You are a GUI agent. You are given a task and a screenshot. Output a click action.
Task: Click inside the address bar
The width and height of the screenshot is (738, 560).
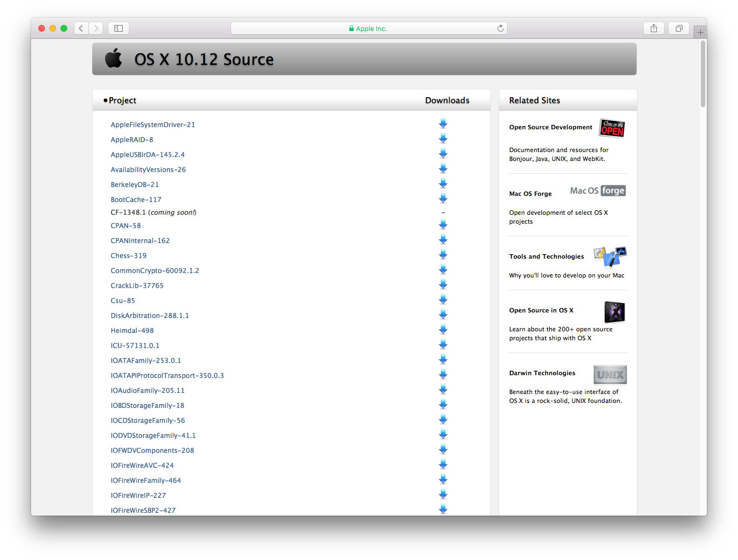tap(368, 28)
